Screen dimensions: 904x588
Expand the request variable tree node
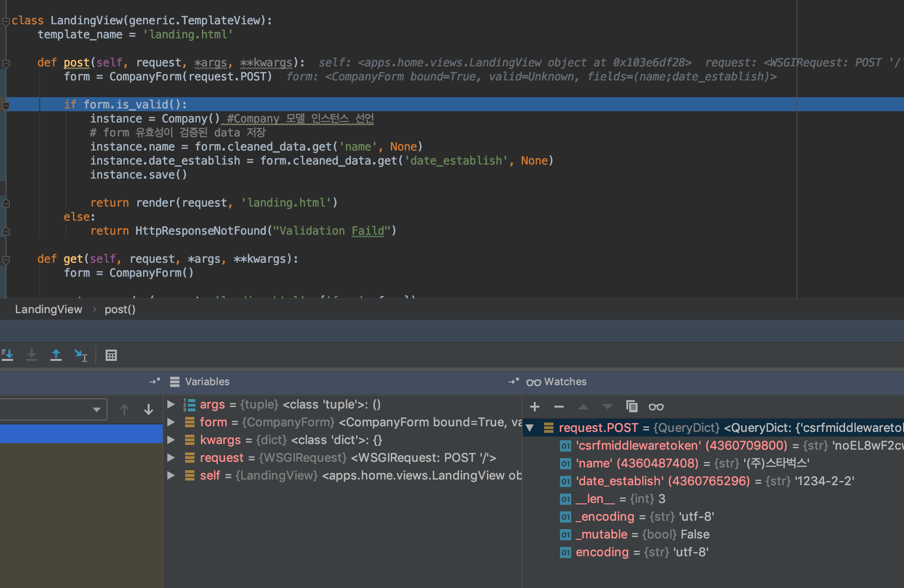[x=171, y=458]
